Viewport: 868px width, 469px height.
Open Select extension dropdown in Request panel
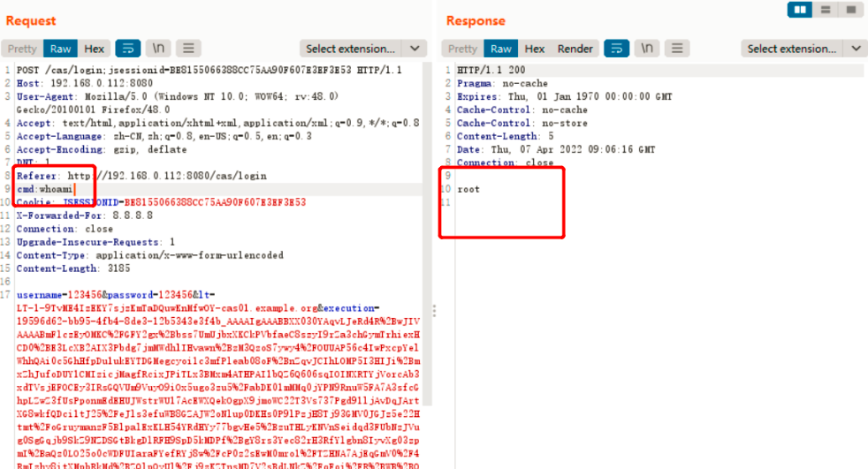351,49
